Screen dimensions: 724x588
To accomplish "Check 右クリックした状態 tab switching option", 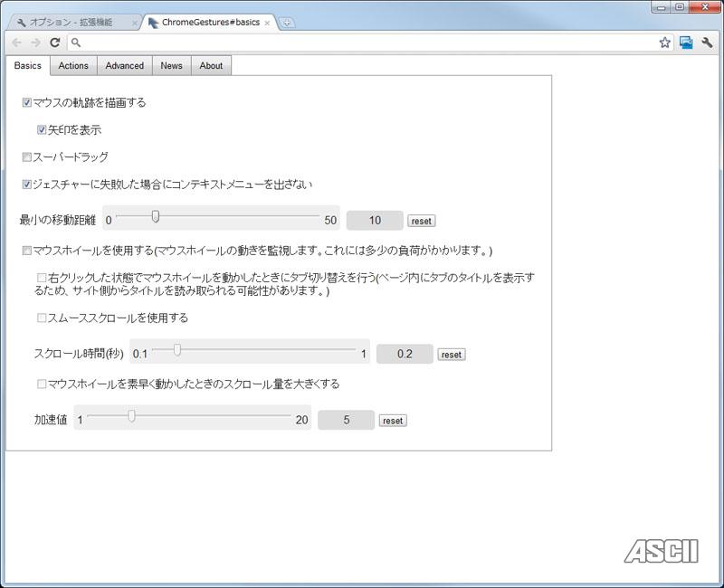I will click(42, 278).
